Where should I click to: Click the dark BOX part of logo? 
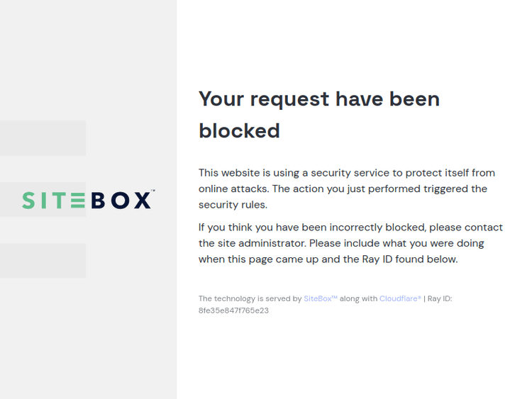(x=121, y=201)
